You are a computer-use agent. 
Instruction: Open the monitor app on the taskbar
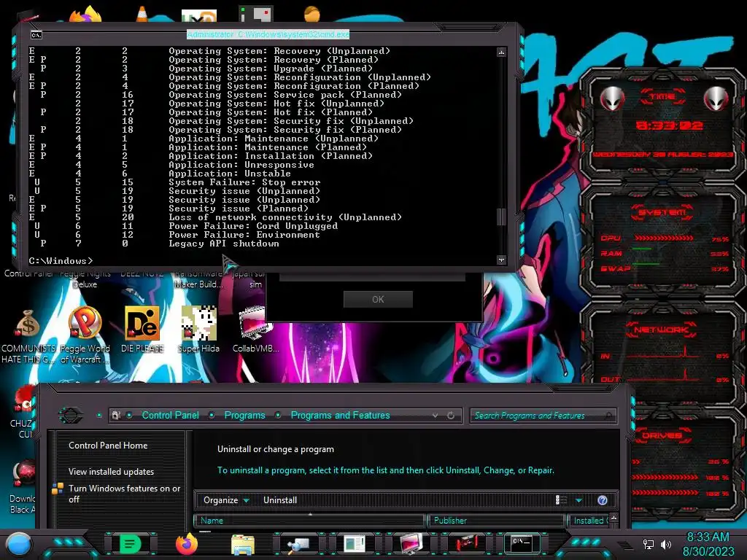coord(411,544)
